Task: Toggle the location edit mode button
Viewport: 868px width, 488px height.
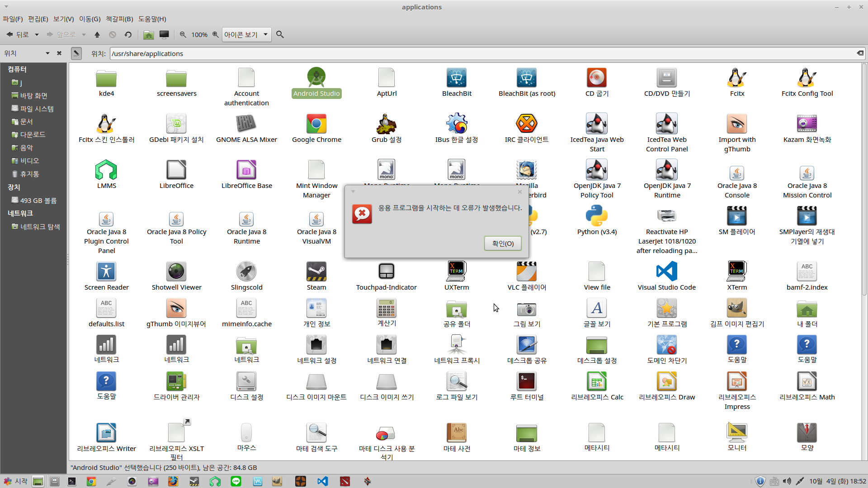Action: (x=76, y=53)
